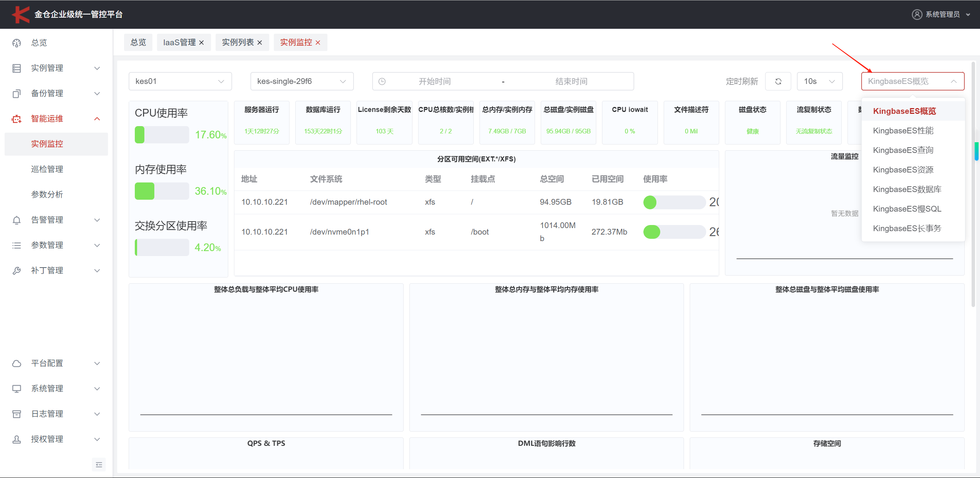
Task: Click the sidebar collapse icon at bottom
Action: click(99, 465)
